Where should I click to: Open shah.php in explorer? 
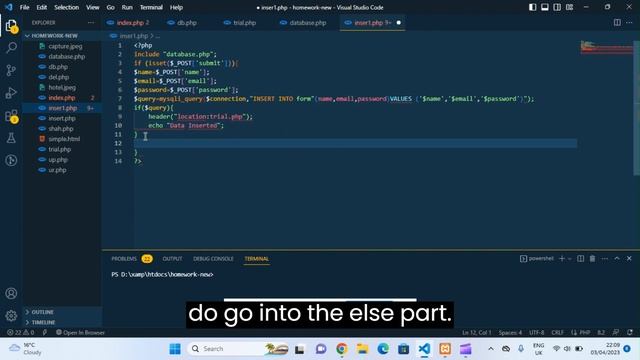pyautogui.click(x=60, y=129)
